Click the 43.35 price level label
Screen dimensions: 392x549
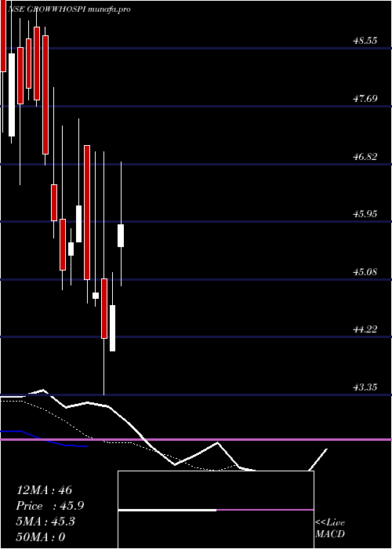[x=365, y=387]
